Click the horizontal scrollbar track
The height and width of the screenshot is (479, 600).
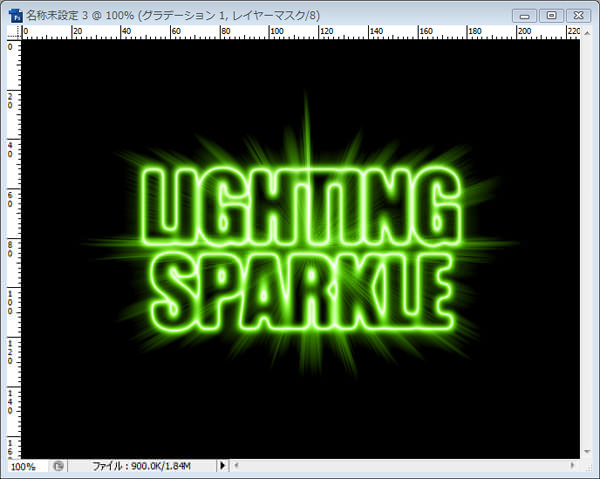click(x=400, y=466)
